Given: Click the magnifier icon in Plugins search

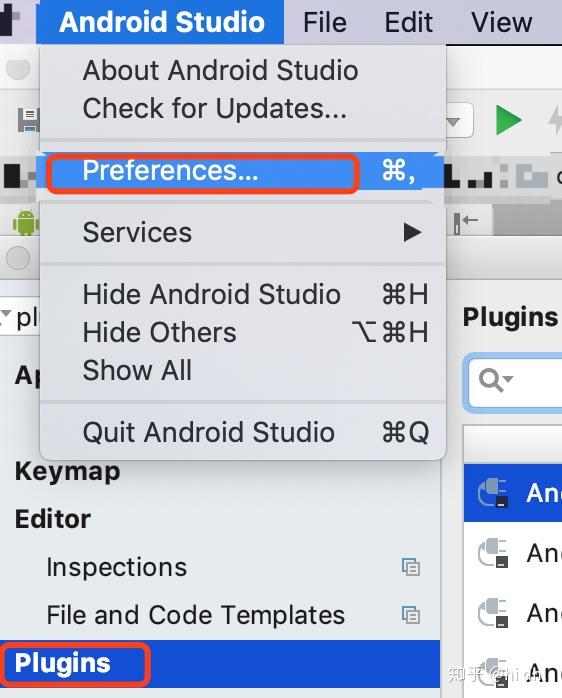Looking at the screenshot, I should (491, 381).
